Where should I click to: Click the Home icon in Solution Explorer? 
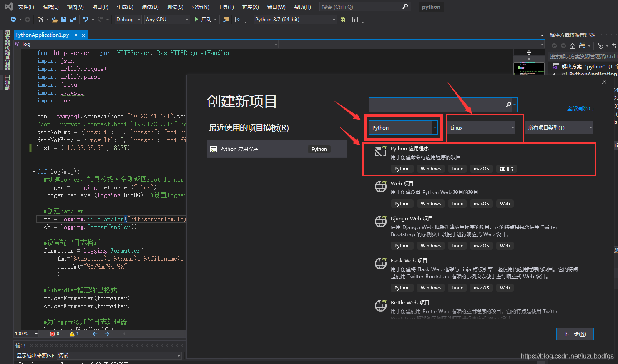pyautogui.click(x=573, y=46)
